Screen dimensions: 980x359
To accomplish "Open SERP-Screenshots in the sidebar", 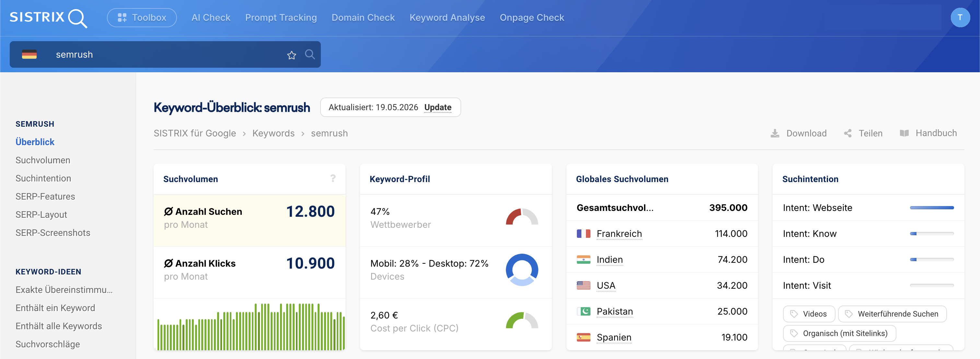I will pyautogui.click(x=53, y=233).
